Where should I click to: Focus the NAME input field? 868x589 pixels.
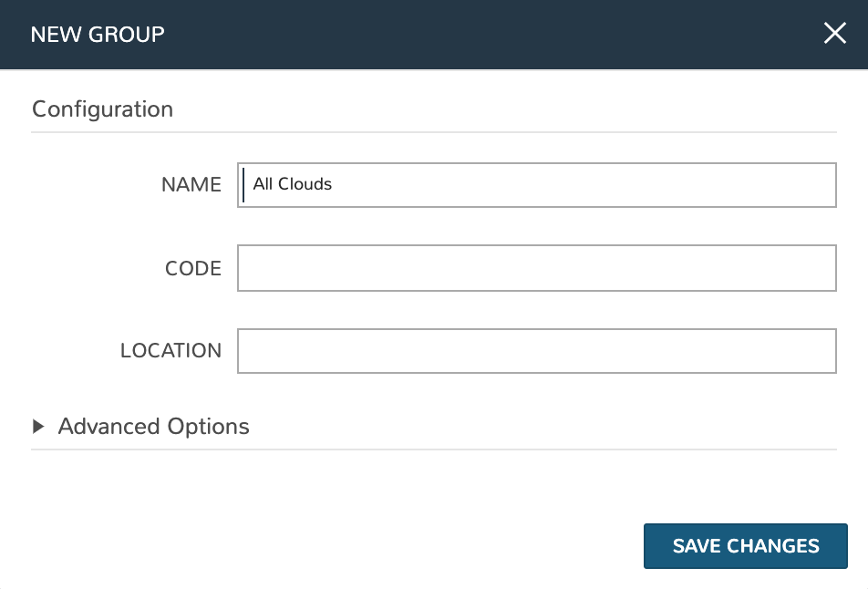(536, 185)
